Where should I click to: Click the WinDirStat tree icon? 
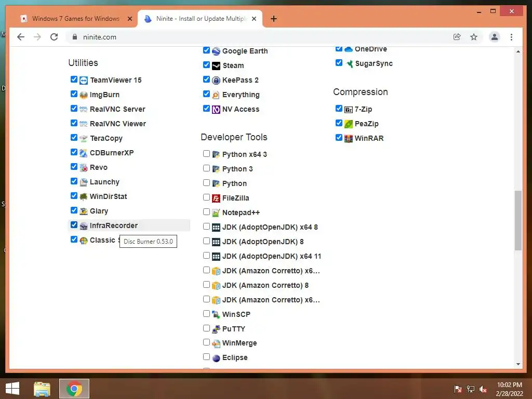click(84, 197)
